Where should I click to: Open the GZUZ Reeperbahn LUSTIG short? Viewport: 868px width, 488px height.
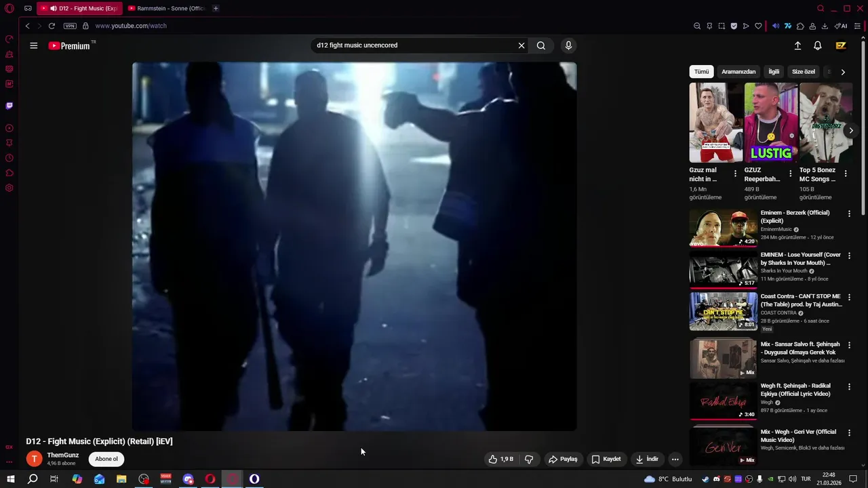coord(771,123)
